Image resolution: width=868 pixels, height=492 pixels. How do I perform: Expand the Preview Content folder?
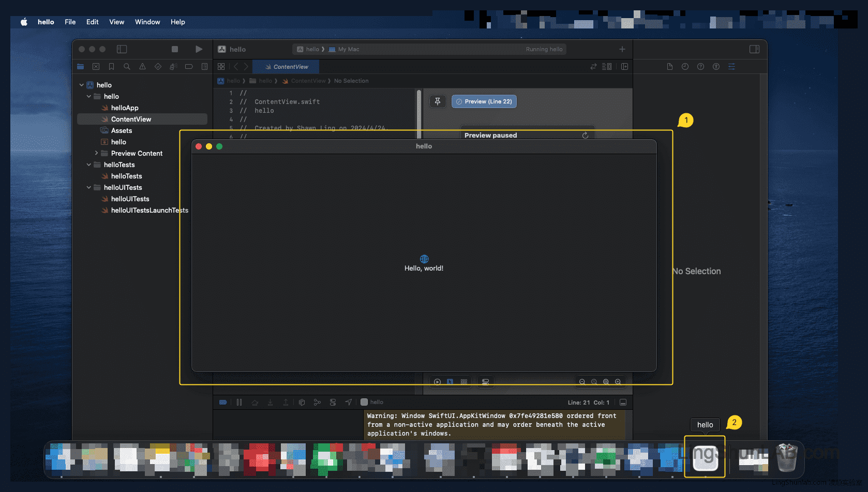tap(96, 153)
